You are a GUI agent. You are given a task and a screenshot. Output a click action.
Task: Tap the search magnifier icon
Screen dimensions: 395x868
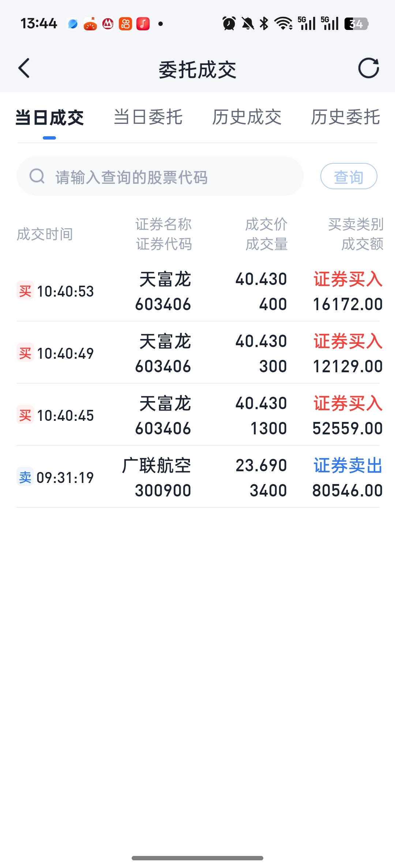click(x=37, y=176)
